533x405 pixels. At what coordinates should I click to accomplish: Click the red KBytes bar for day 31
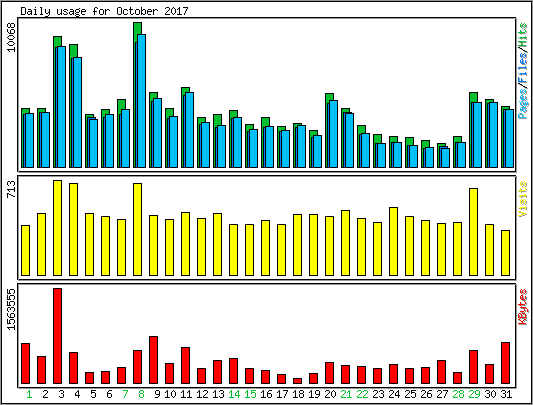[505, 363]
